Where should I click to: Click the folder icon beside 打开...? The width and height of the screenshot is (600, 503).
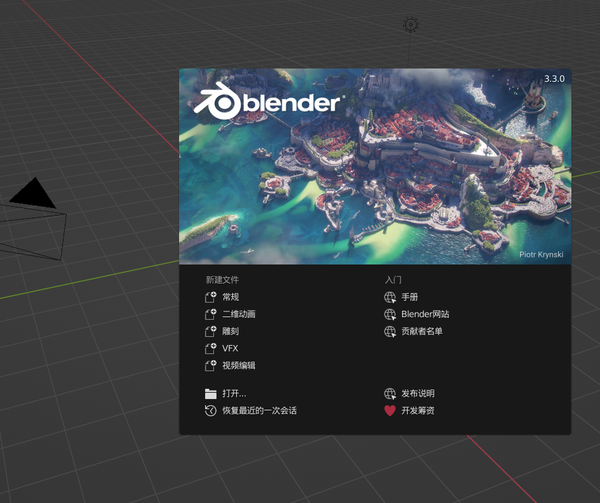(x=210, y=394)
